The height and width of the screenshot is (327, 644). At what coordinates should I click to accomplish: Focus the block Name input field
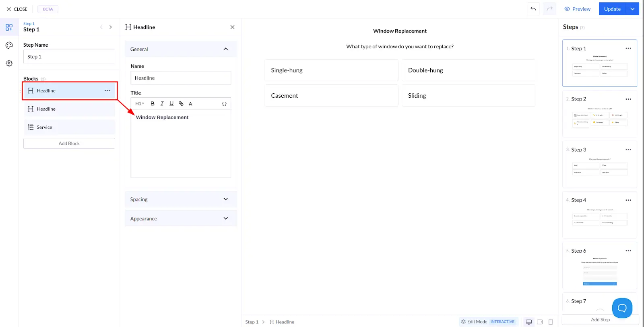click(181, 78)
